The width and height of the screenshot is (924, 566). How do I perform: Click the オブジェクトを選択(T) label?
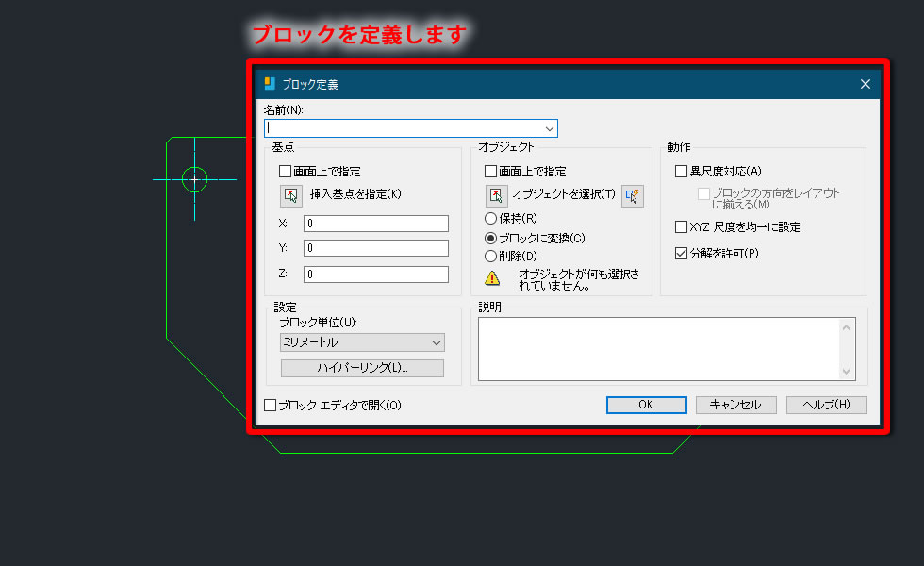[x=564, y=194]
